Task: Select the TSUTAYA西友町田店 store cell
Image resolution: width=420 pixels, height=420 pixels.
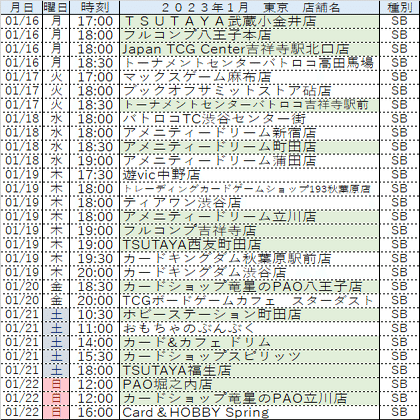Action: (249, 245)
